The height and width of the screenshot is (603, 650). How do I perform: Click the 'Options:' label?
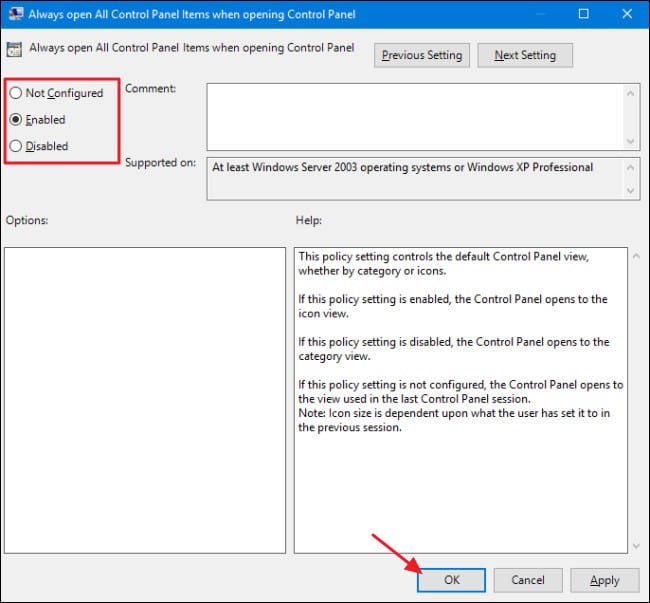[27, 220]
